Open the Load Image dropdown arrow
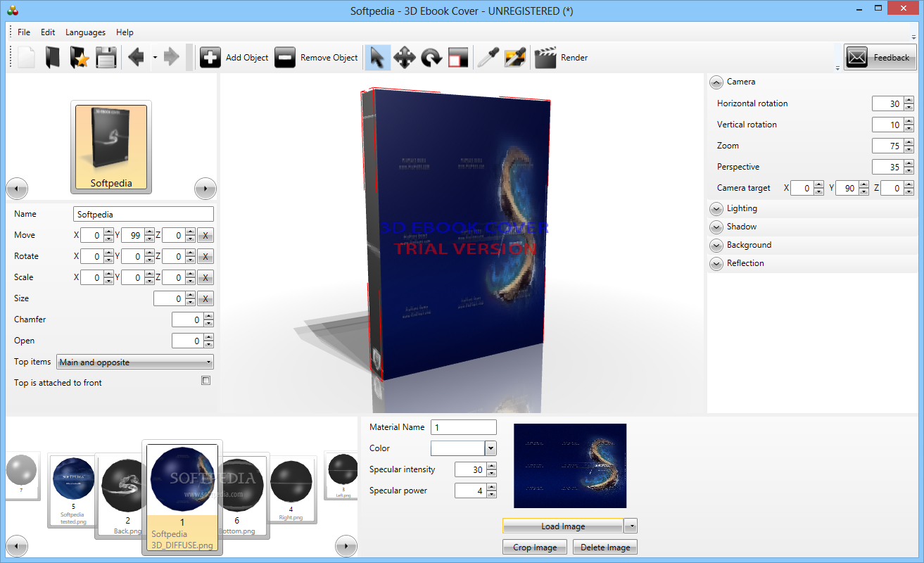Viewport: 924px width, 563px height. [x=631, y=526]
